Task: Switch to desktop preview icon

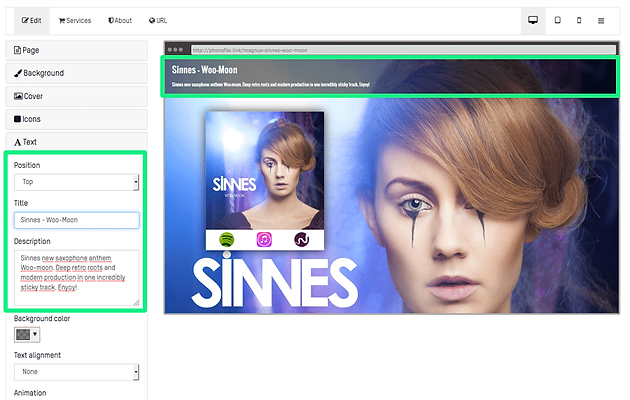Action: [533, 20]
